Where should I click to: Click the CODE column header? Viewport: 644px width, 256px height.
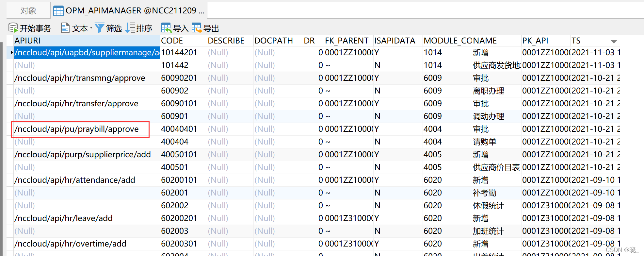coord(184,41)
